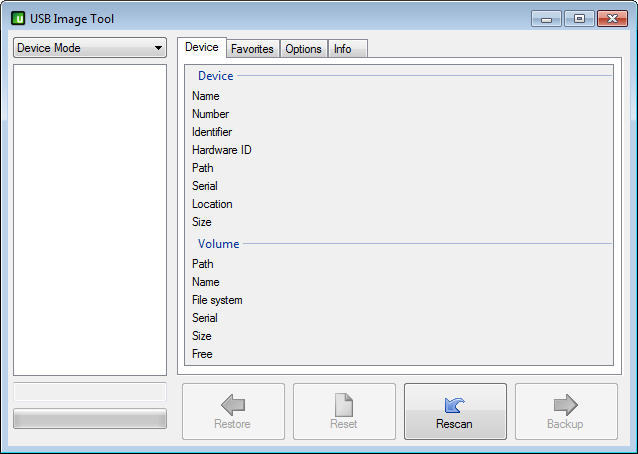Screen dimensions: 638x454
Task: Click the Number label
Action: 210,114
